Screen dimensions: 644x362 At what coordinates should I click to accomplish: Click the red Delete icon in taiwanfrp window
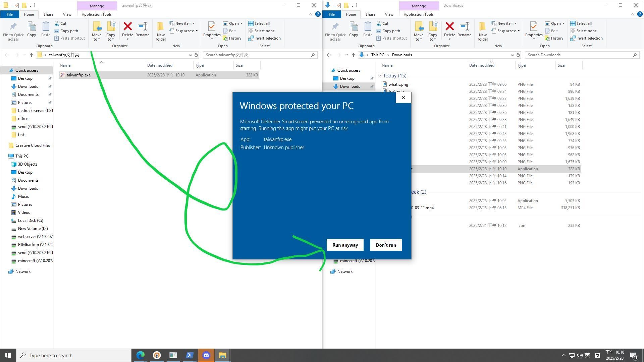click(x=127, y=26)
